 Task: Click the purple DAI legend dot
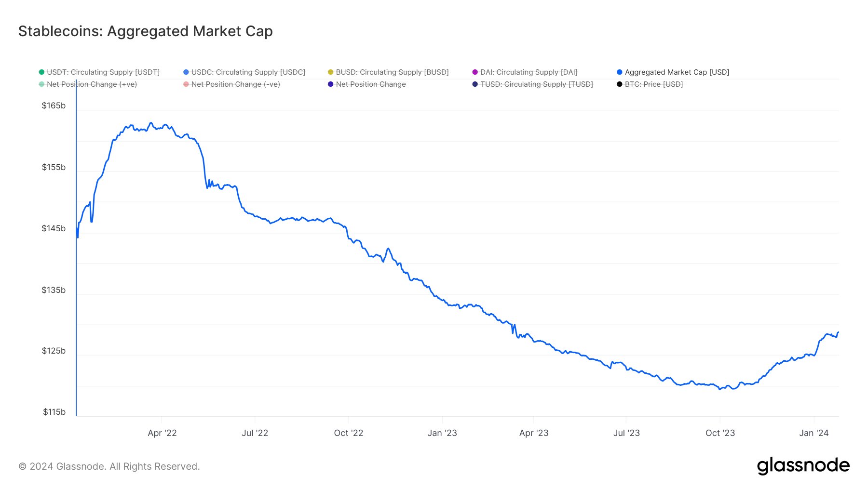[x=475, y=72]
